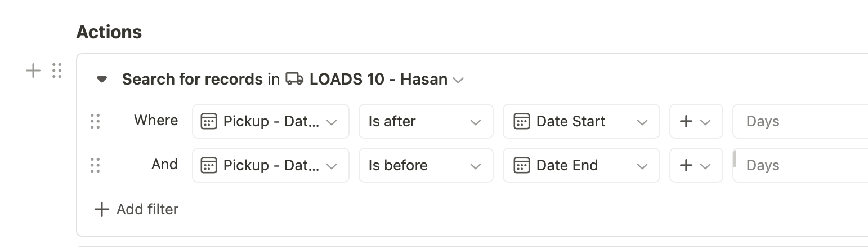Image resolution: width=868 pixels, height=247 pixels.
Task: Open the plus offset dropdown in And row
Action: [696, 165]
